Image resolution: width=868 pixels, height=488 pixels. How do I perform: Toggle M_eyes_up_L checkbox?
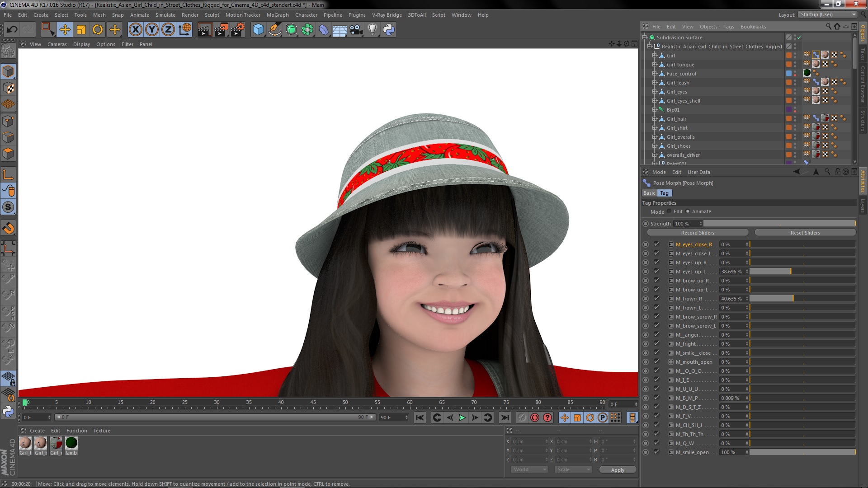tap(656, 272)
